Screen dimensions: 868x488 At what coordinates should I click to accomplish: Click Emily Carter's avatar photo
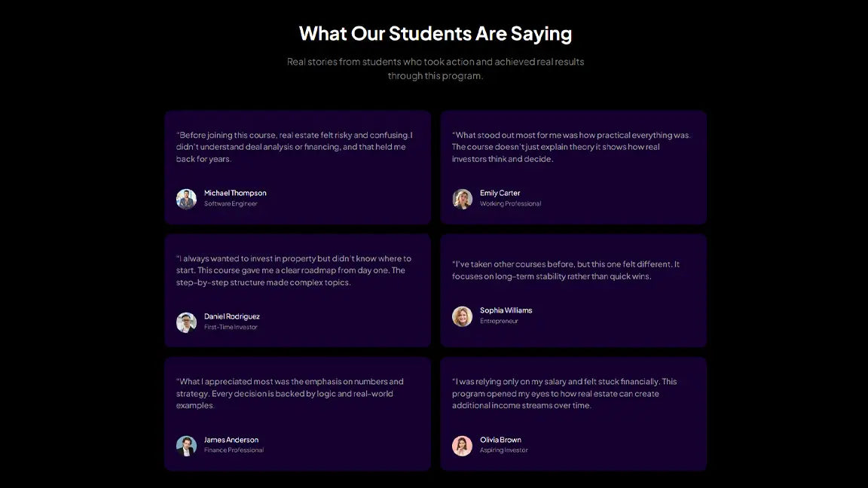pos(462,199)
